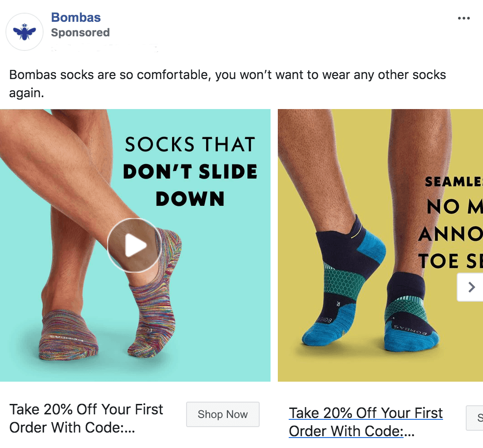The height and width of the screenshot is (448, 483).
Task: Open the Bombas page name link
Action: pos(76,17)
